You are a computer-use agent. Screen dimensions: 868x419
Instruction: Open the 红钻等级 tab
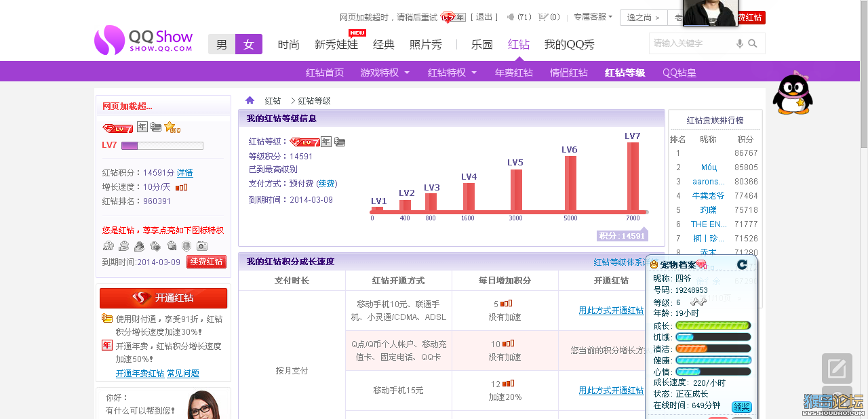pos(625,73)
